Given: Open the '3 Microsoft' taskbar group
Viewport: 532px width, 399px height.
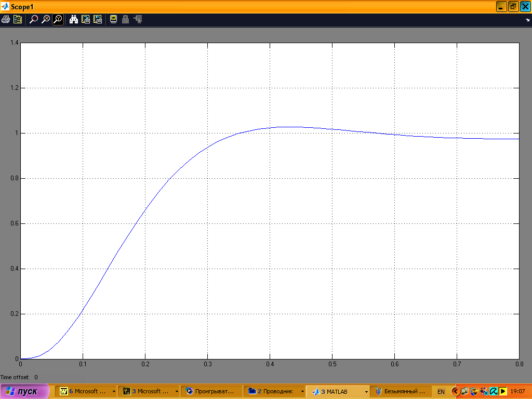Looking at the screenshot, I should coord(148,391).
